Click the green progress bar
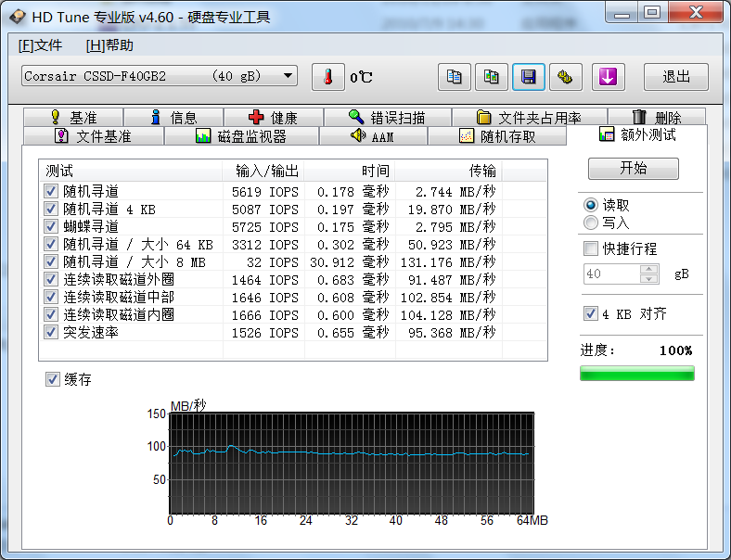The width and height of the screenshot is (731, 560). tap(636, 374)
